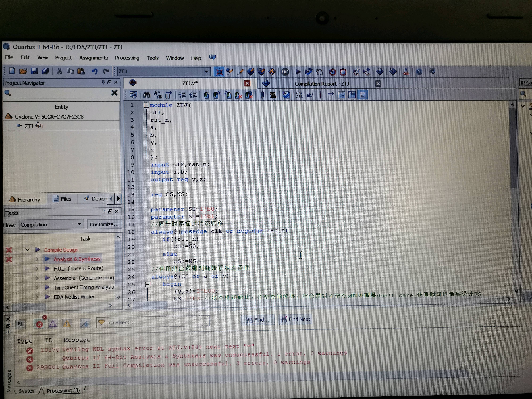The image size is (532, 399).
Task: Collapse the Compile Design task tree
Action: (27, 250)
